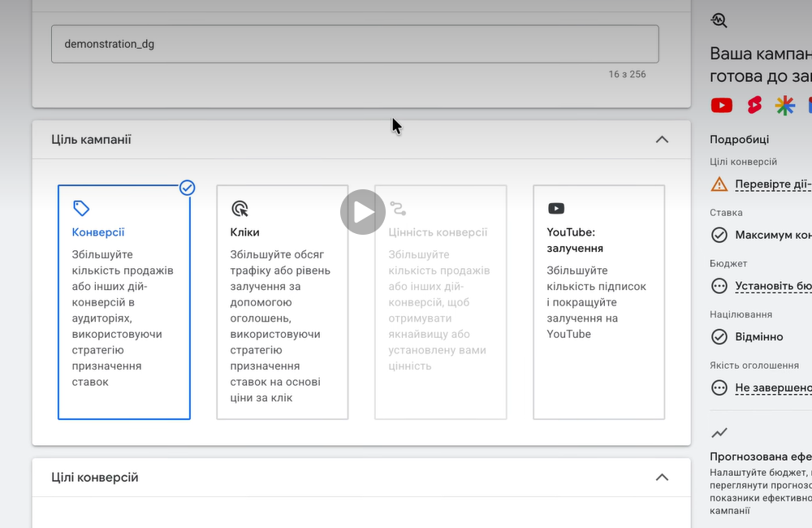The width and height of the screenshot is (812, 528).
Task: Select the Кліки campaign goal card
Action: pos(283,302)
